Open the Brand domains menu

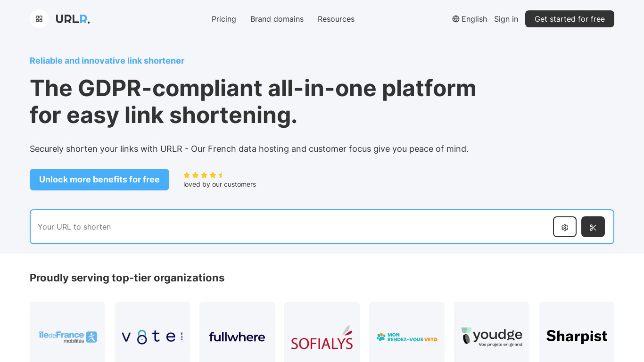pos(277,19)
